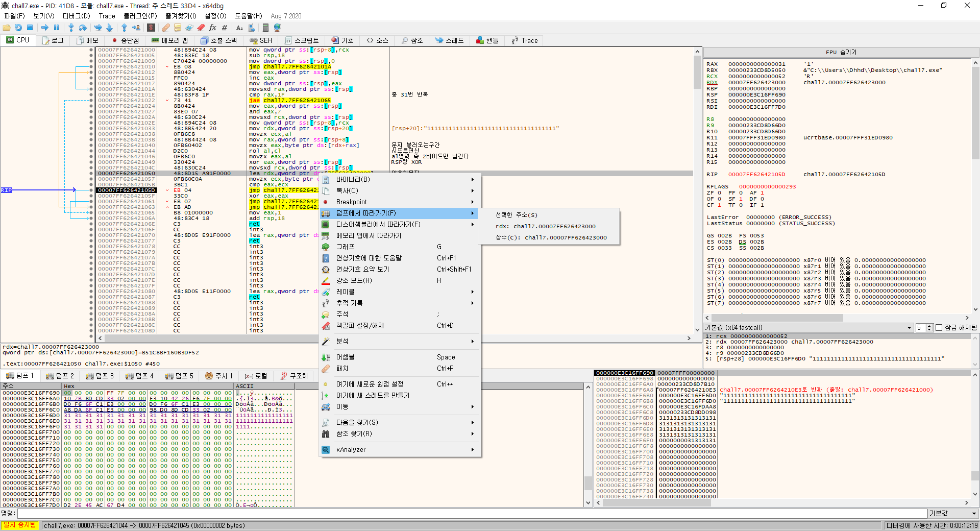Click the disassembly vertical scrollbar
The width and height of the screenshot is (980, 531).
(697, 190)
